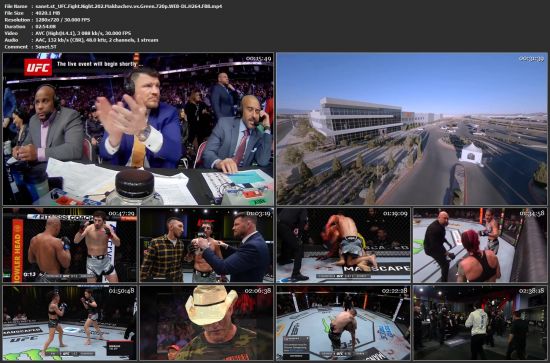
Task: Select the 01:50:48 women's bout thumbnail
Action: (69, 323)
